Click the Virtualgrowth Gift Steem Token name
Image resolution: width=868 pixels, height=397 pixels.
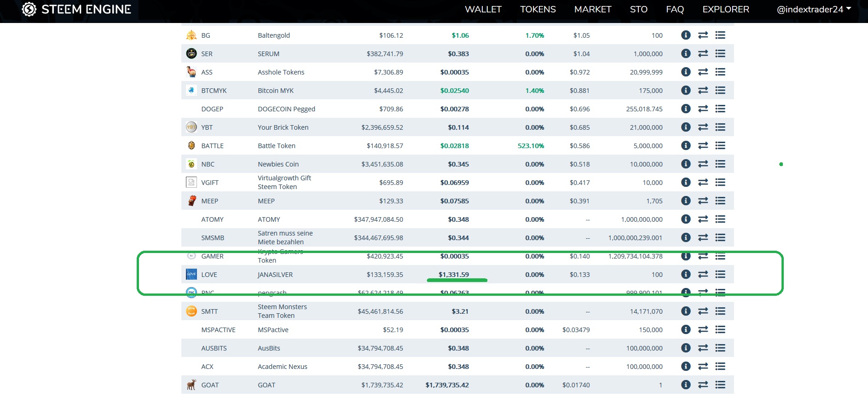[x=284, y=182]
